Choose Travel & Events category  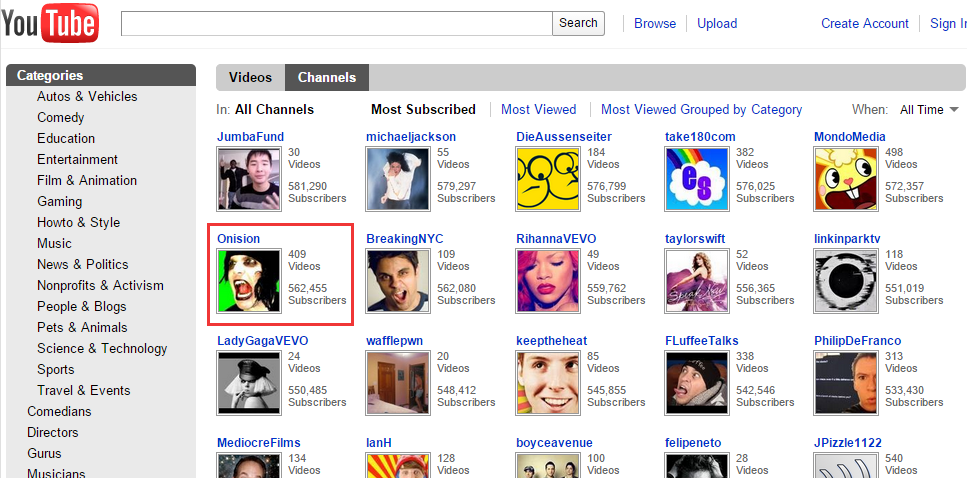pos(84,390)
